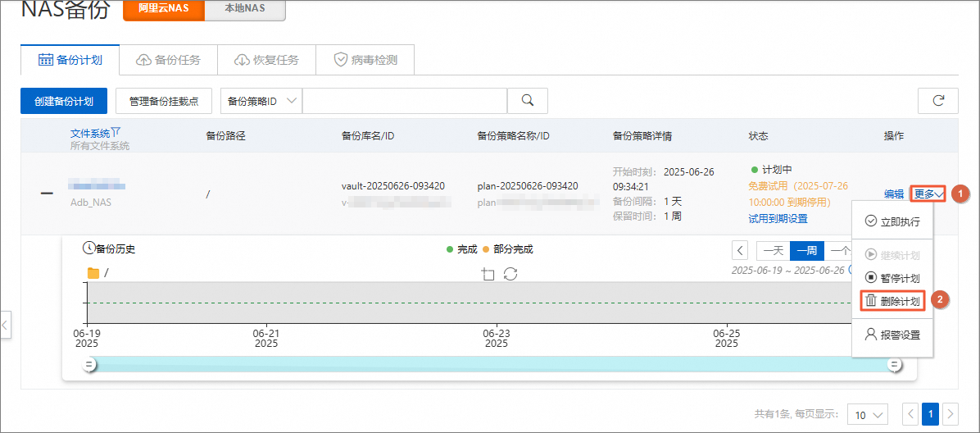
Task: Click 管理备份挂载点 button
Action: pos(164,101)
